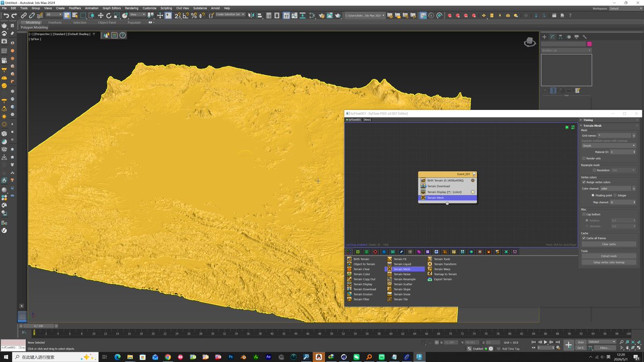644x362 pixels.
Task: Open the Graph Editors menu
Action: [x=112, y=8]
